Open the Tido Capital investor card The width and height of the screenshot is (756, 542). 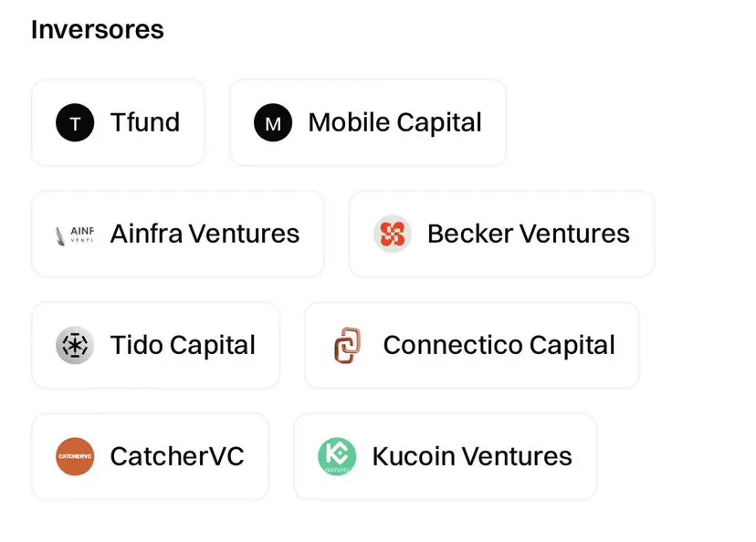coord(156,345)
